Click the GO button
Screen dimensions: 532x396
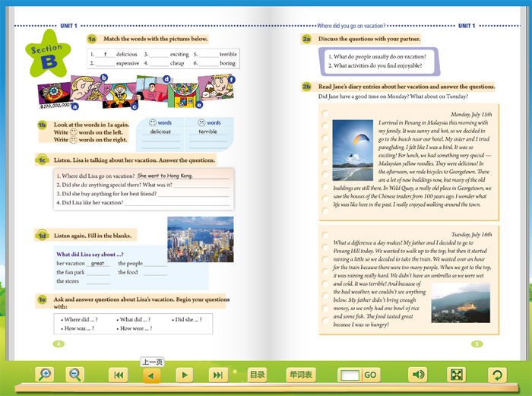(370, 375)
